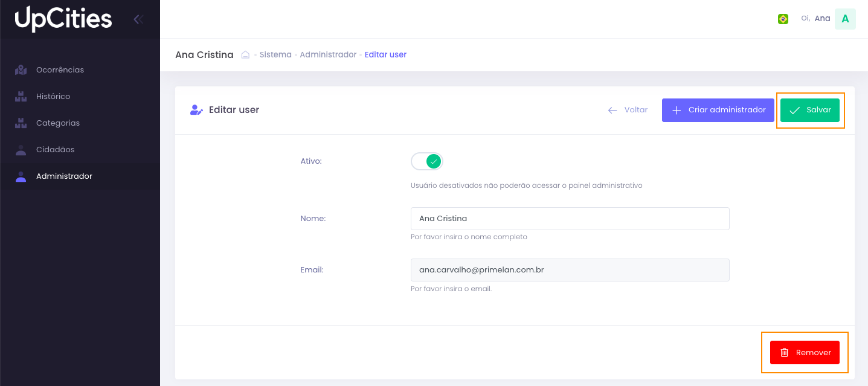Save changes with the Salvar button

(x=810, y=110)
